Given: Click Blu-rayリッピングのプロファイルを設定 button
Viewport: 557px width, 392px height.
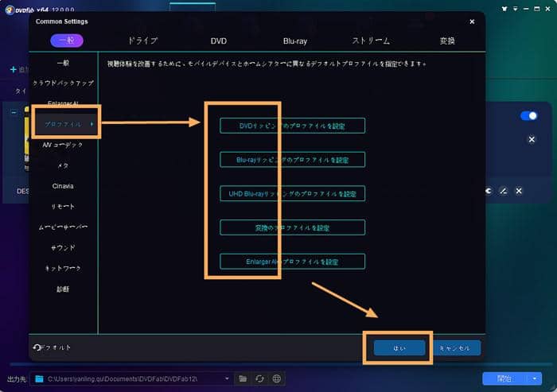Looking at the screenshot, I should [x=292, y=160].
